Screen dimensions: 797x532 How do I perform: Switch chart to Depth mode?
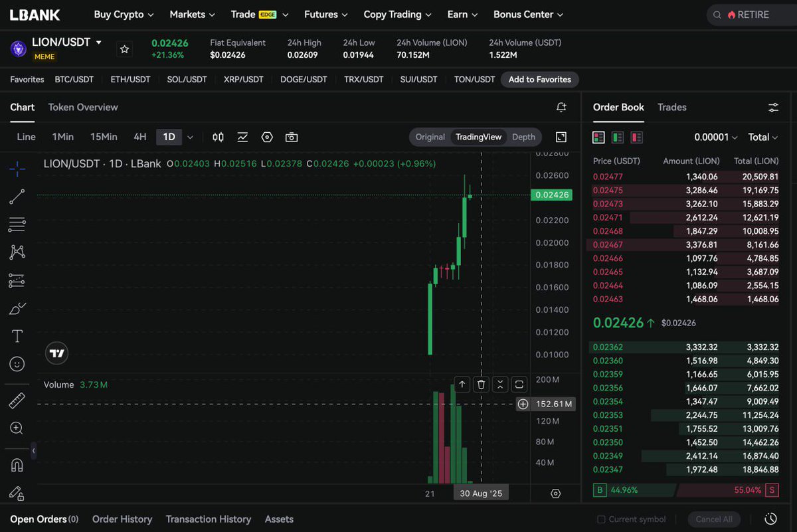point(523,137)
